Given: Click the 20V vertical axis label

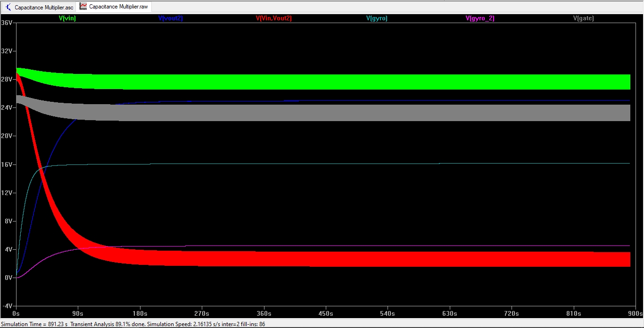Looking at the screenshot, I should 7,136.
